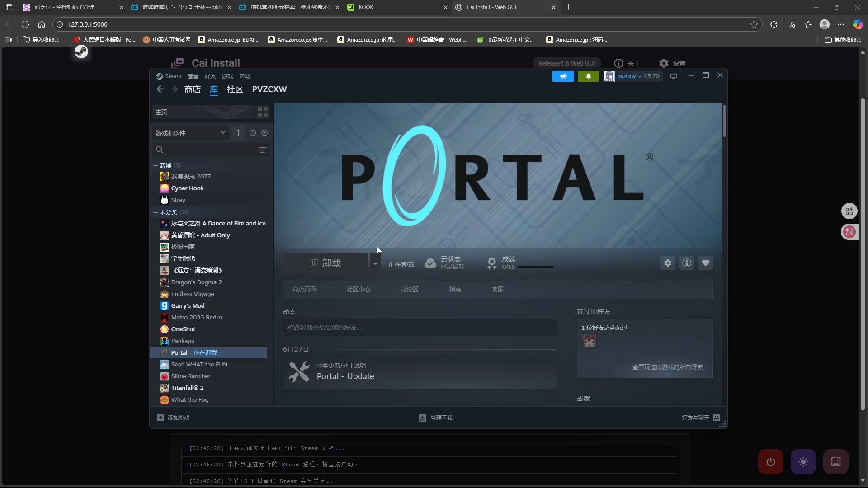The height and width of the screenshot is (488, 868).
Task: Sort library by recent activity clock icon
Action: pyautogui.click(x=253, y=133)
